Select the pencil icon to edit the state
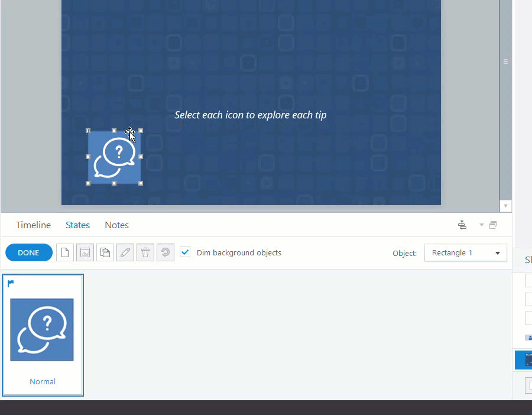 125,252
